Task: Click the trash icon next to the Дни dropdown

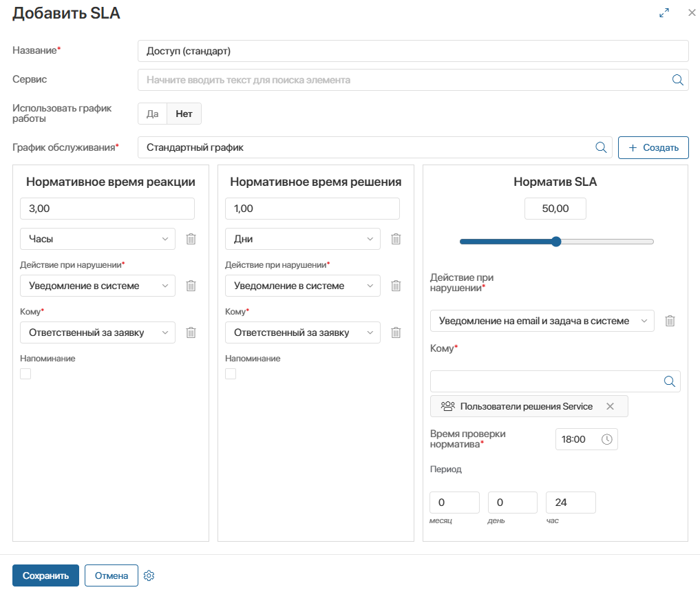Action: 396,239
